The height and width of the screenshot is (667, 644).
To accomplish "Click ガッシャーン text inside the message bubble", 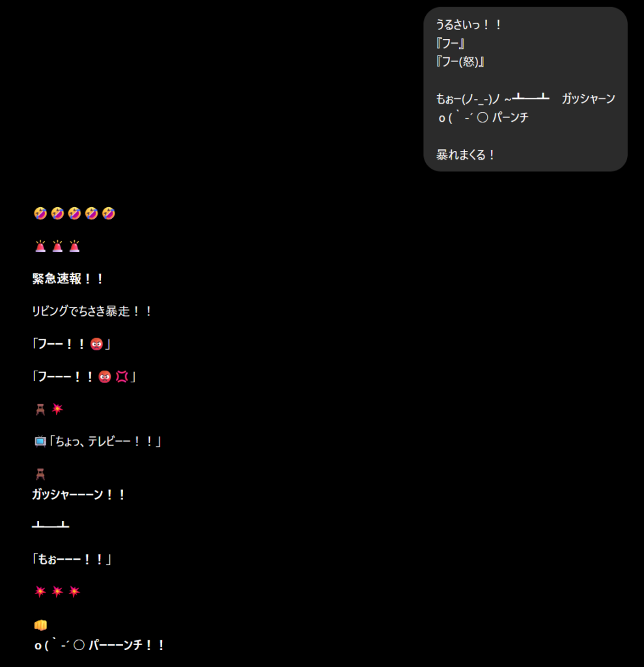I will 588,99.
